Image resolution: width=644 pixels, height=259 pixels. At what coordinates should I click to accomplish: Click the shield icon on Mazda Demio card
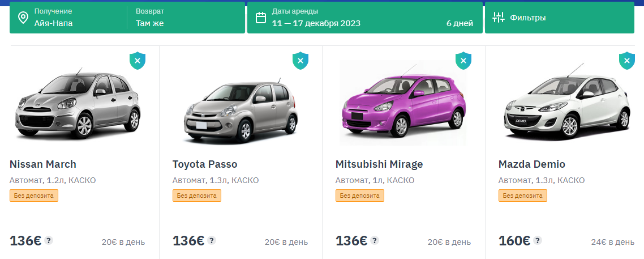626,61
